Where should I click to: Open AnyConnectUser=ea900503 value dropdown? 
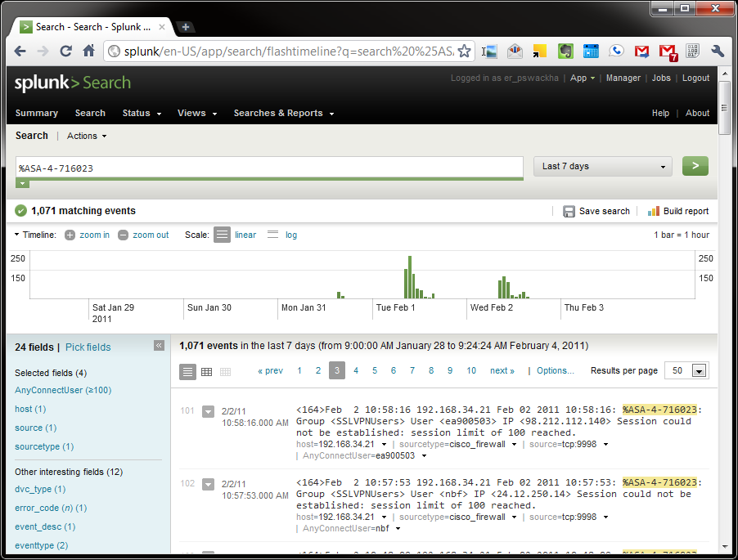424,455
